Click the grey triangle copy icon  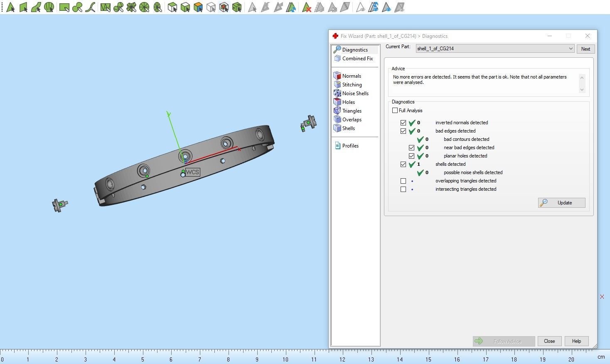[332, 7]
